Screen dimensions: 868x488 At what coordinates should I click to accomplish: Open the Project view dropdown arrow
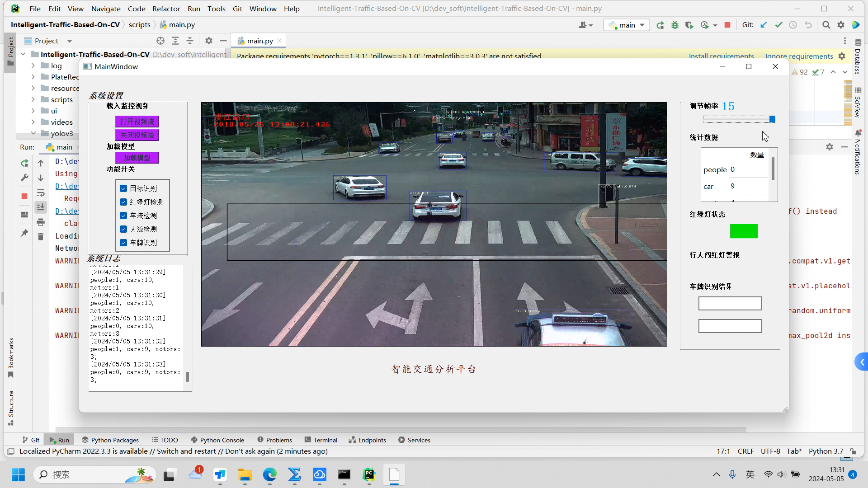tap(70, 41)
